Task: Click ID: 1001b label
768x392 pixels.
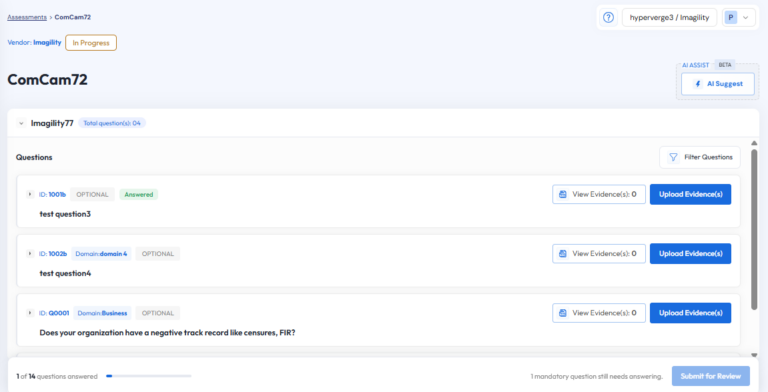Action: [52, 195]
